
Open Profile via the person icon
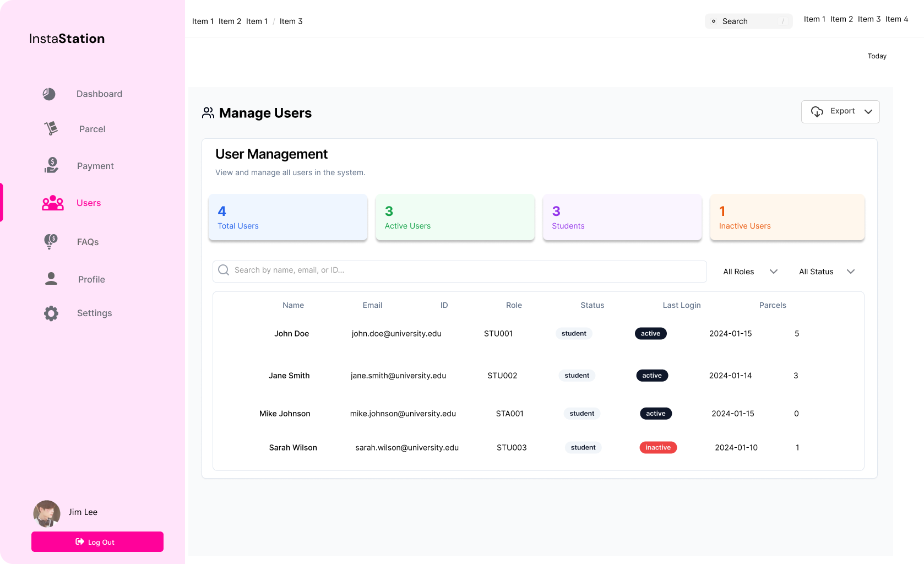pyautogui.click(x=51, y=279)
